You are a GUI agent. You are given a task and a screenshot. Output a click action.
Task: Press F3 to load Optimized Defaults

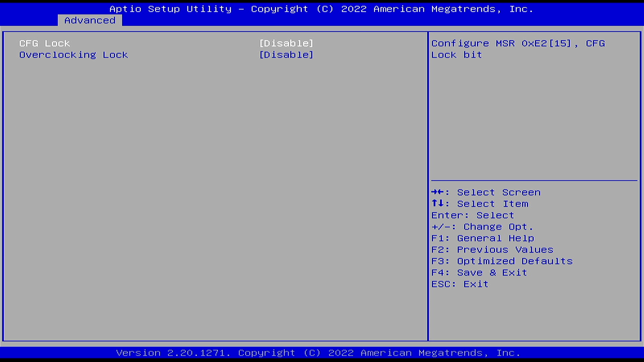tap(501, 261)
